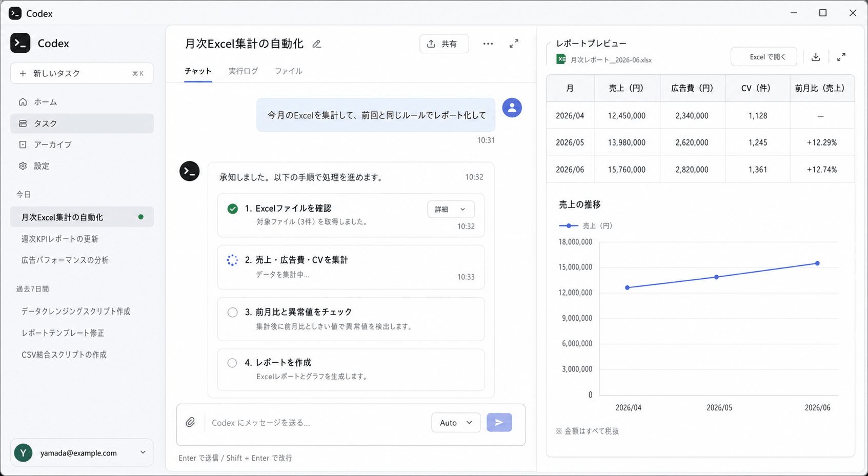Screen dimensions: 868x476
Task: Click the user avatar beside the chat message
Action: coord(512,108)
